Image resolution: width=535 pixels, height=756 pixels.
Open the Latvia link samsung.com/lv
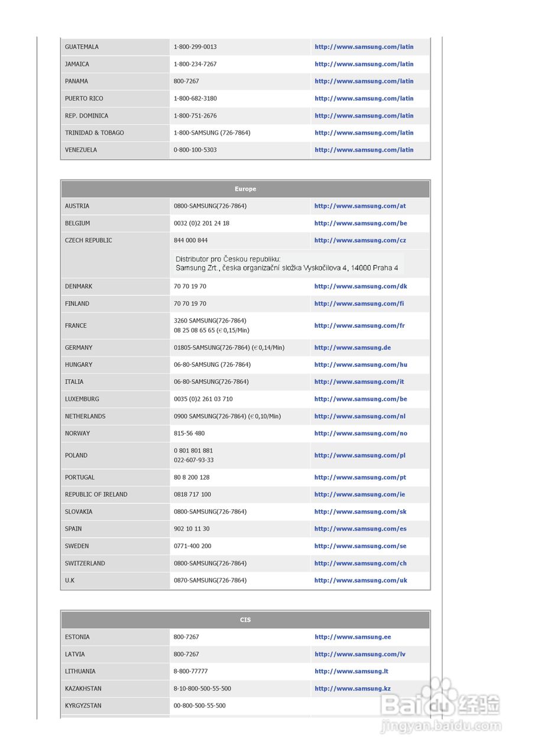(x=360, y=654)
